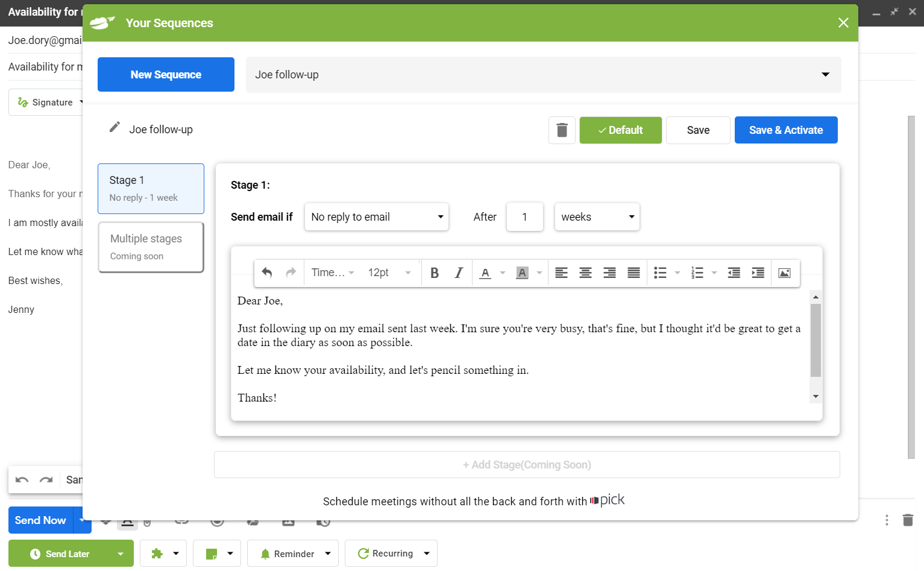
Task: Expand the bullet list style arrow
Action: 677,273
